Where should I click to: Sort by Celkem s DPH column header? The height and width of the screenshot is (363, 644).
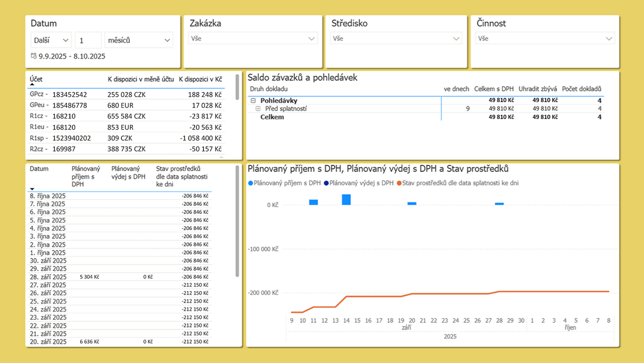[x=493, y=89]
